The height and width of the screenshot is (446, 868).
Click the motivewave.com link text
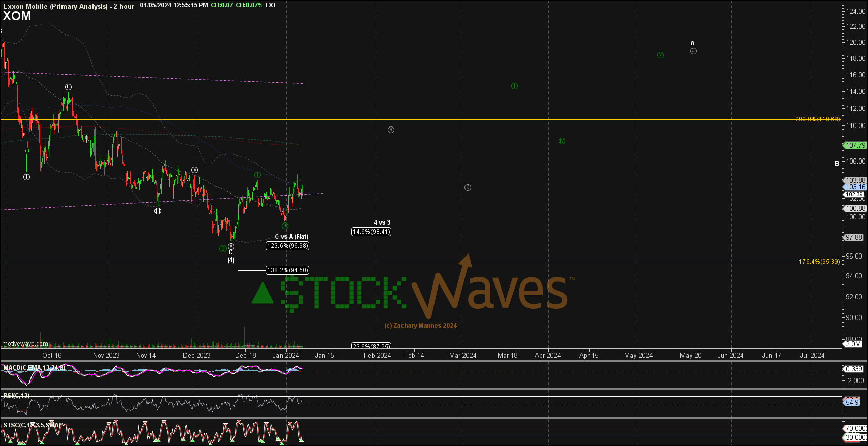click(x=25, y=344)
